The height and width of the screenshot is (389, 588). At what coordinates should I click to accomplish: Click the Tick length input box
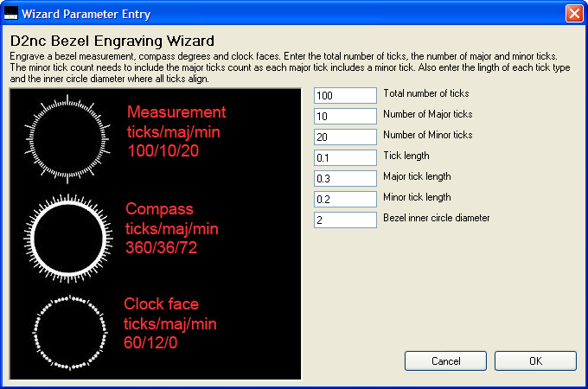[345, 158]
